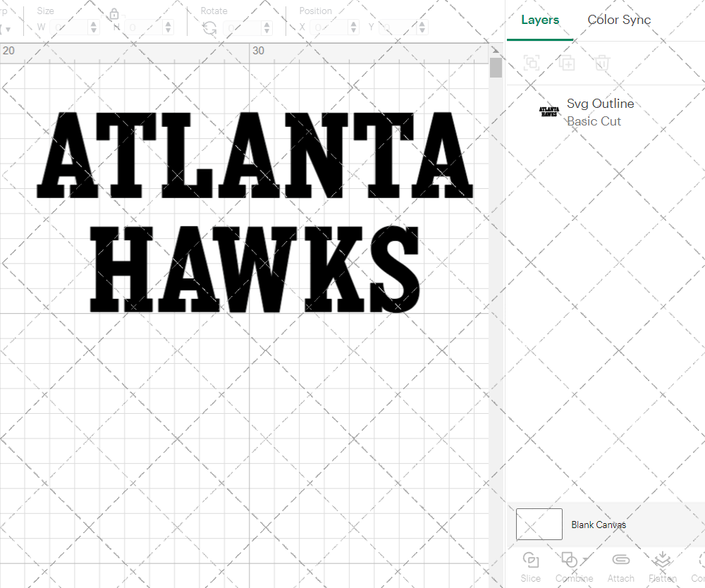
Task: Click the Blank Canvas color swatch
Action: click(539, 524)
